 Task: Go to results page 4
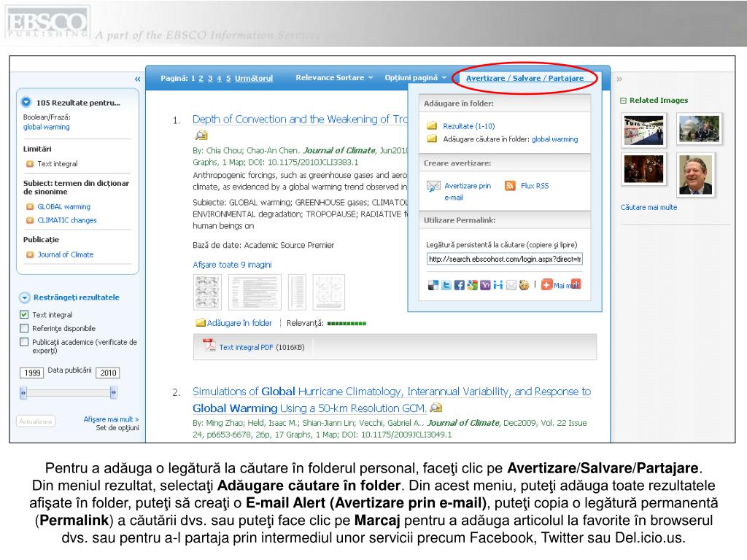[x=219, y=79]
